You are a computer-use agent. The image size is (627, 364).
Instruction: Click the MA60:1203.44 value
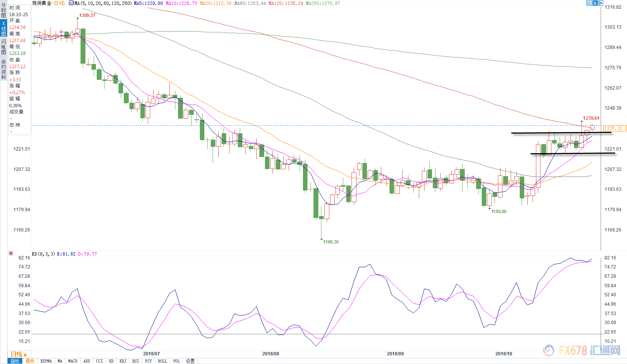pyautogui.click(x=250, y=3)
